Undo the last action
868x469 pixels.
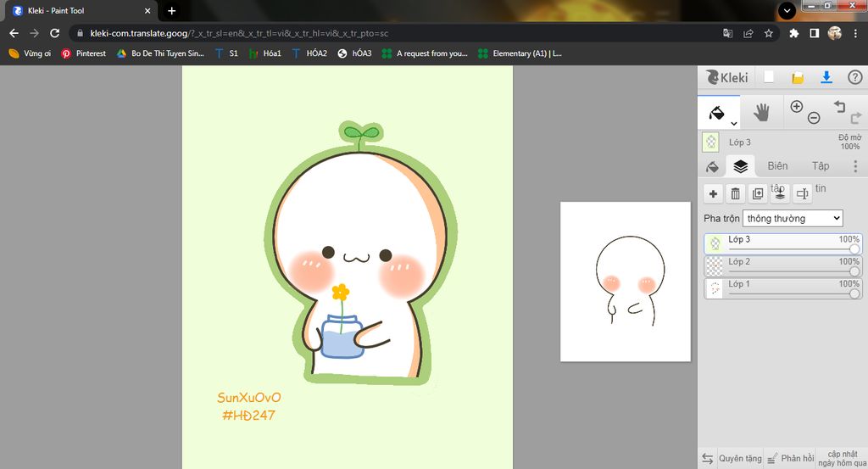(840, 106)
